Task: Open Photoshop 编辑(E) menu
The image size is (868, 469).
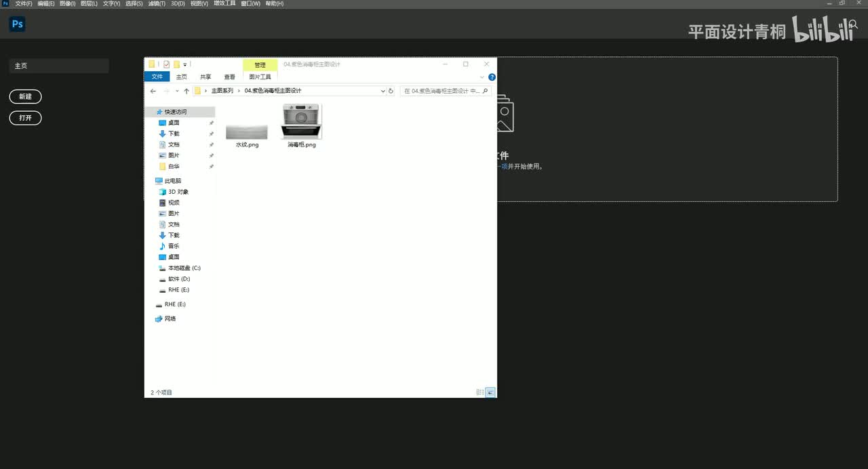Action: 46,3
